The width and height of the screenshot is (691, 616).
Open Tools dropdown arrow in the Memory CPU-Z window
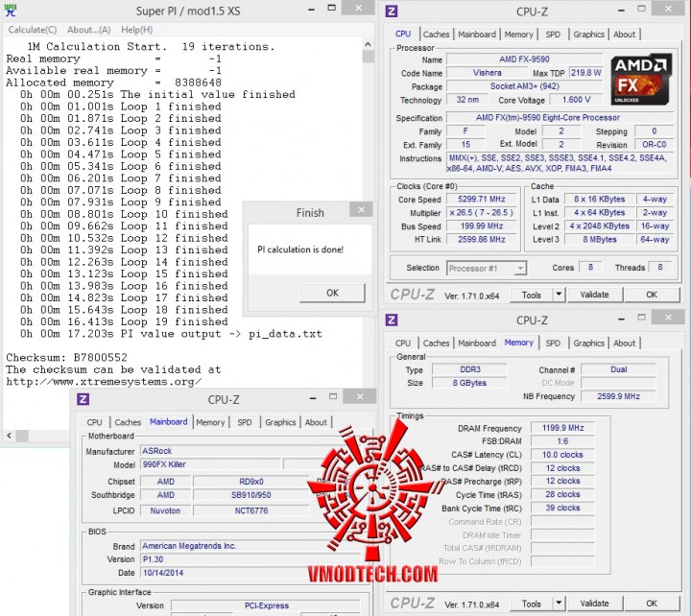click(559, 604)
